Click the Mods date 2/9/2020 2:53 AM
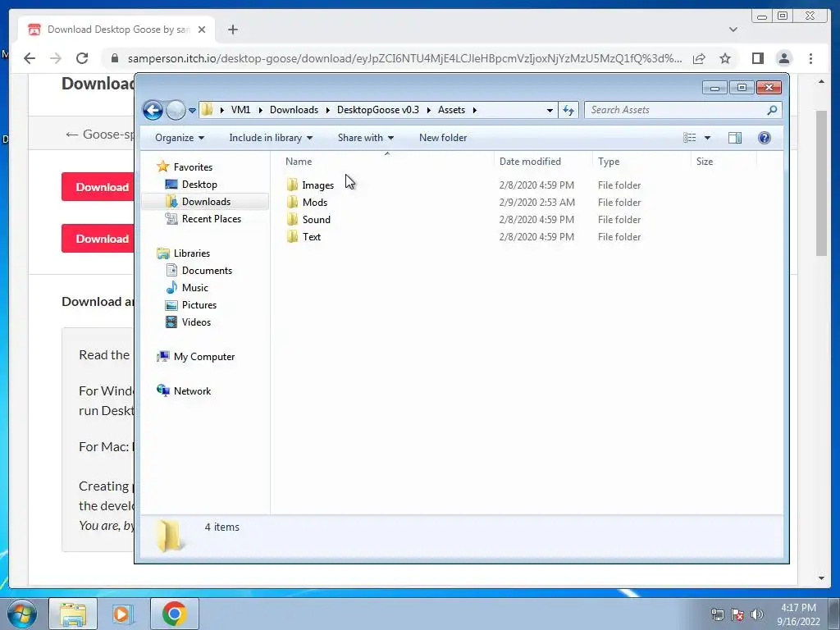The height and width of the screenshot is (630, 840). click(x=536, y=203)
